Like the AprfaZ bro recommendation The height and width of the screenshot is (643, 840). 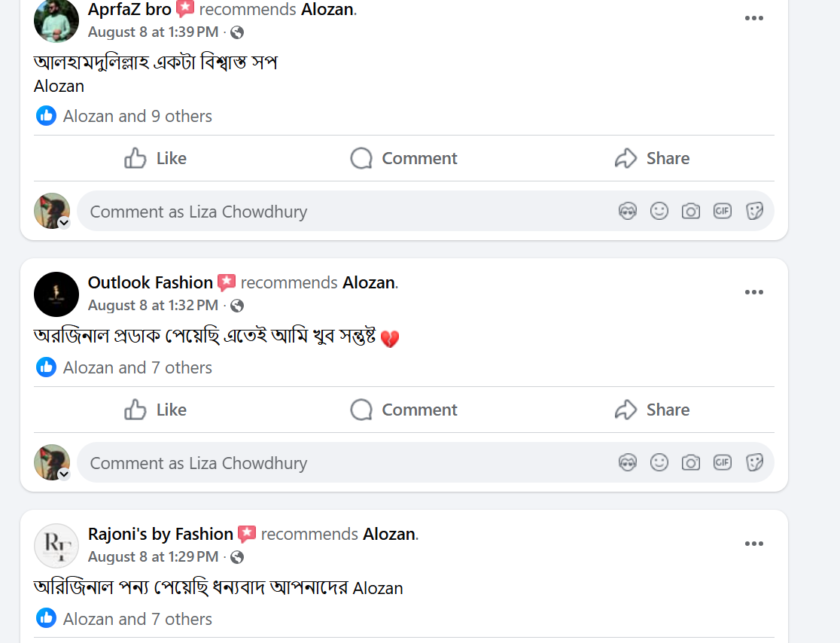coord(155,158)
